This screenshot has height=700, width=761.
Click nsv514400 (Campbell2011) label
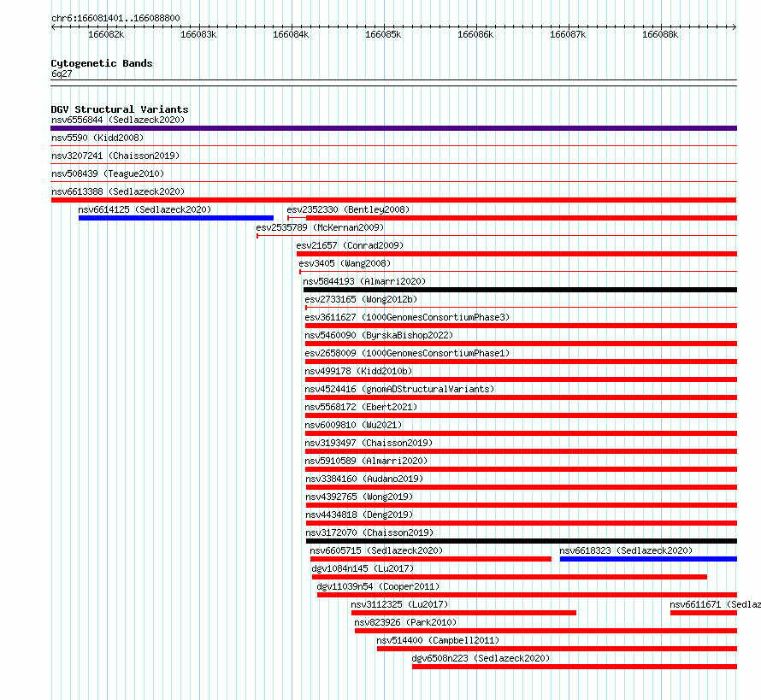click(438, 640)
